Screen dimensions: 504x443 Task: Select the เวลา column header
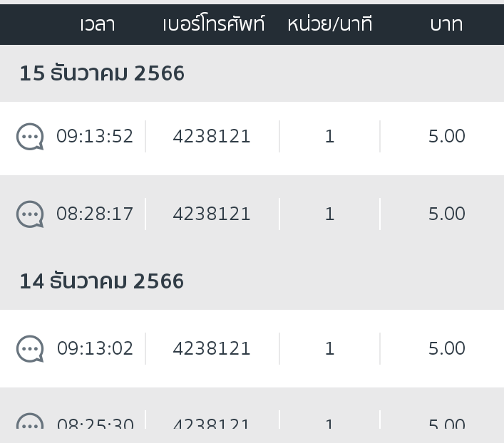coord(98,24)
